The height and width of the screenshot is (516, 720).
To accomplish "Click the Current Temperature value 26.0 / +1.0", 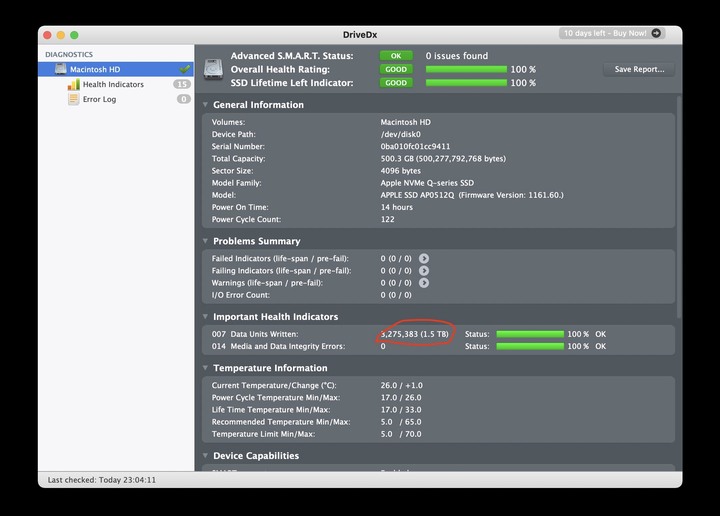I will pyautogui.click(x=401, y=386).
